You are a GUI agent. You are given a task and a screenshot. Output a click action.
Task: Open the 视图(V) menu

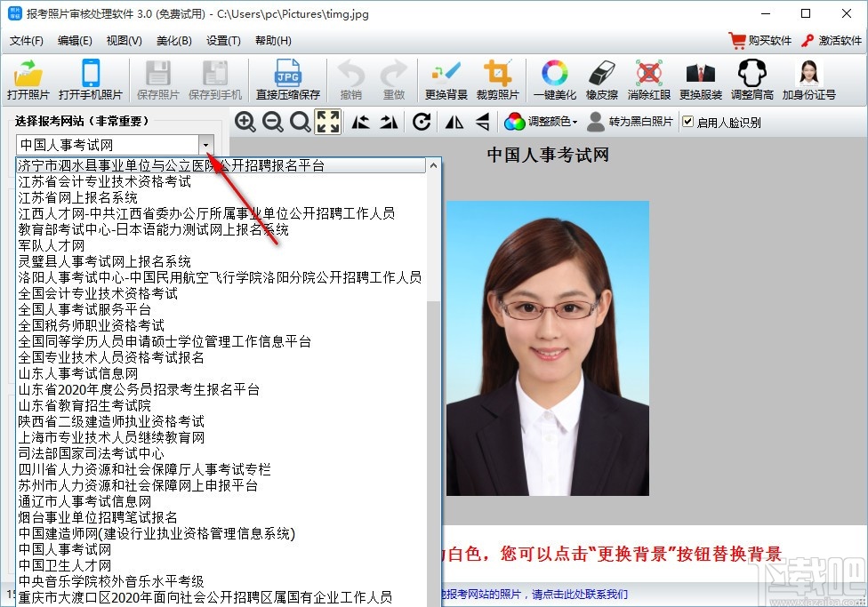(124, 40)
